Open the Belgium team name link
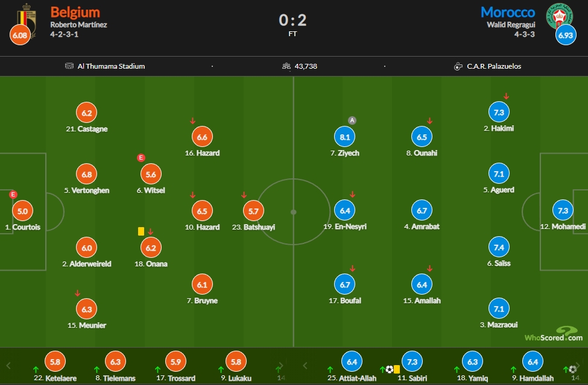The width and height of the screenshot is (588, 385). click(x=75, y=13)
